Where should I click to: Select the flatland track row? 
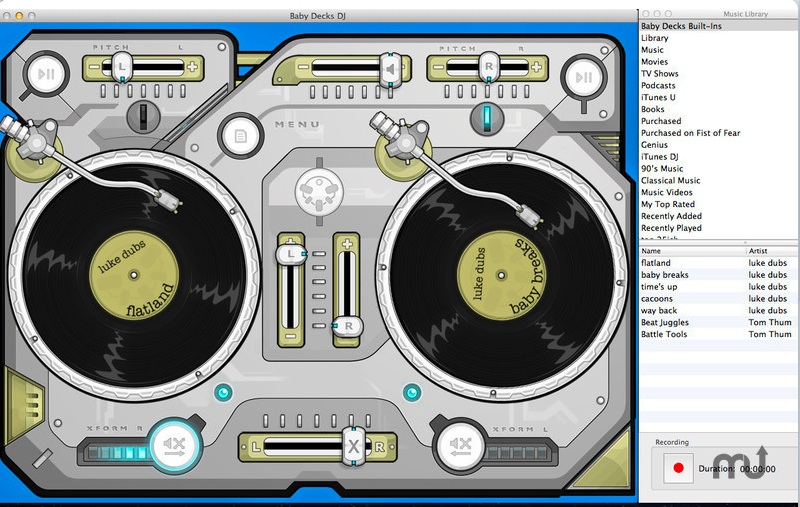pos(718,263)
